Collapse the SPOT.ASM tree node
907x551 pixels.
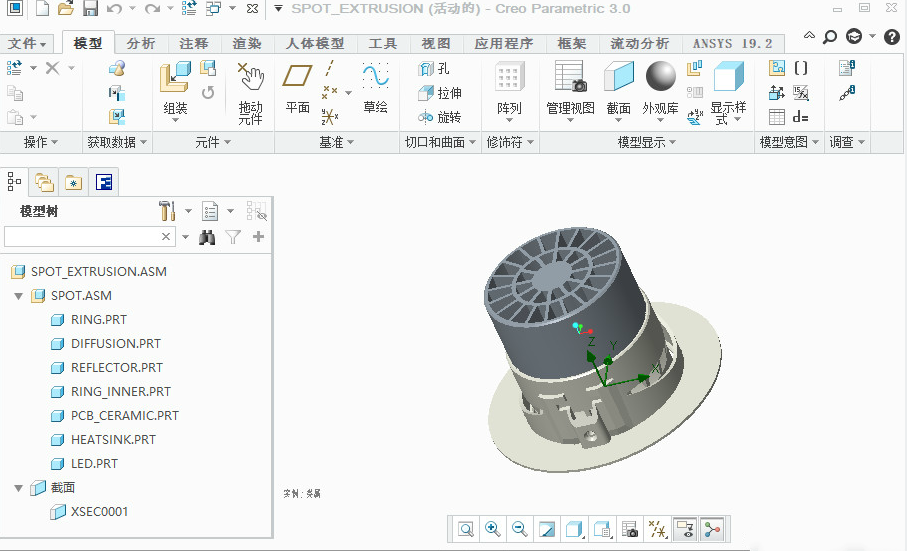coord(18,296)
